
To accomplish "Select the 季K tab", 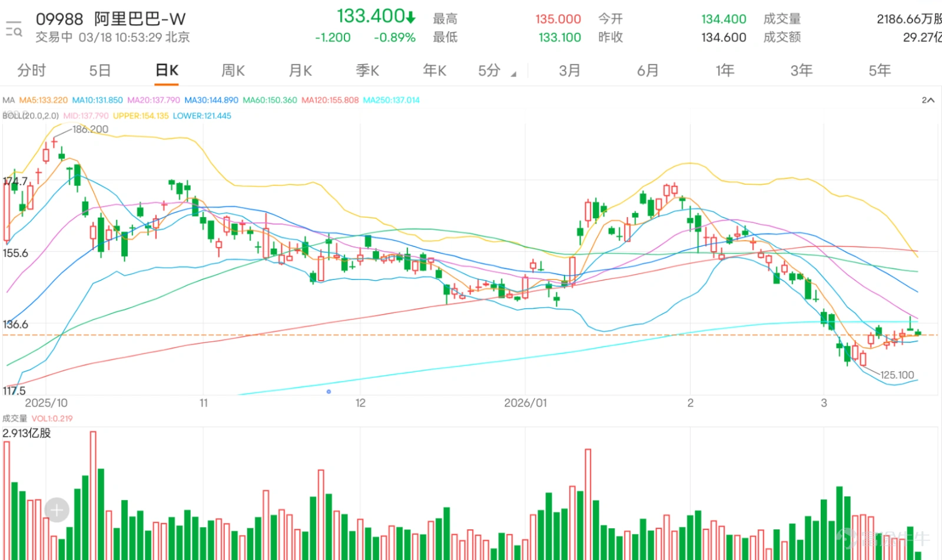I will click(x=367, y=71).
